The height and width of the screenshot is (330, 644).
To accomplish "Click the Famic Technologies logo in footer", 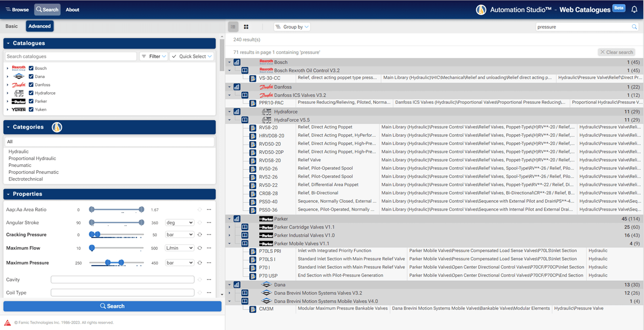I will pyautogui.click(x=7, y=323).
